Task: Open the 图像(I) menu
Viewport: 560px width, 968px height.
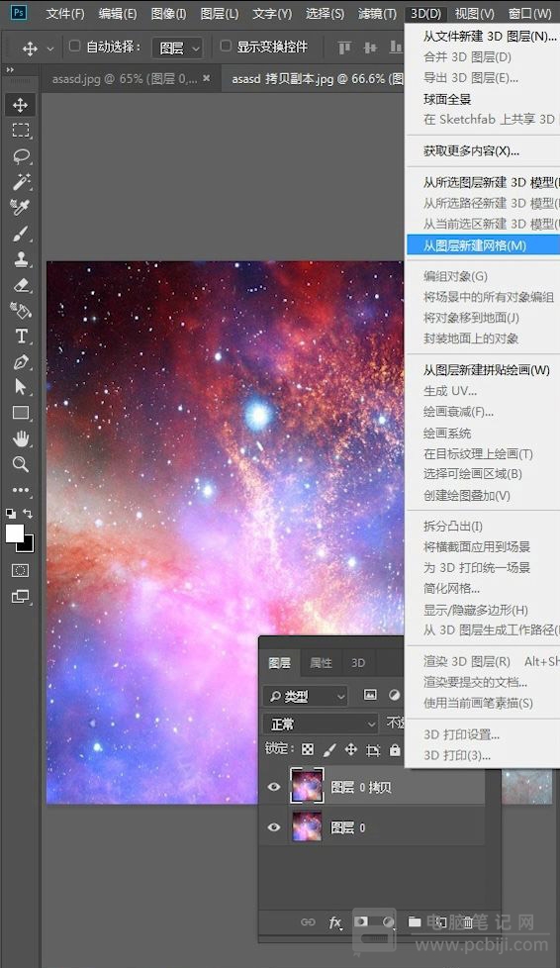Action: pyautogui.click(x=168, y=13)
